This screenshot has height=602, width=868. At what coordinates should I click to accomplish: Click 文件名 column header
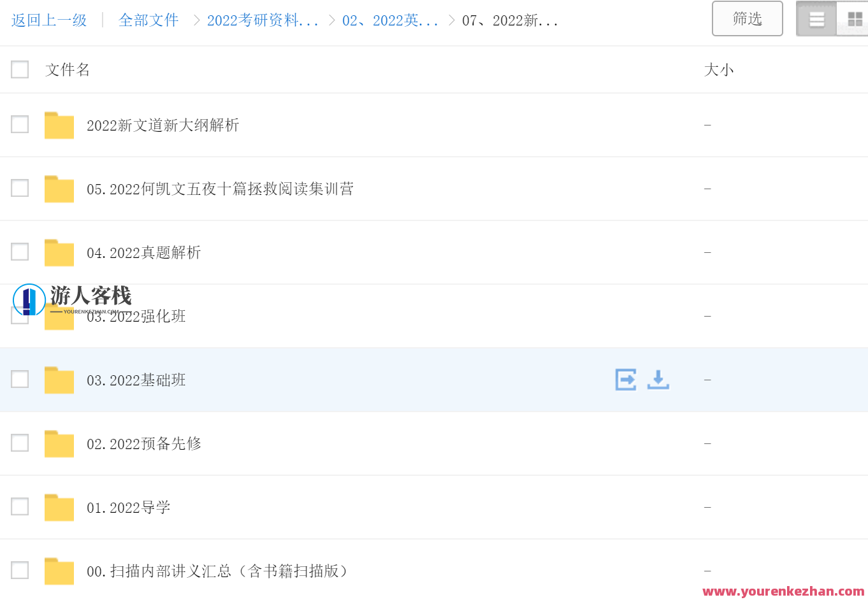tap(68, 69)
